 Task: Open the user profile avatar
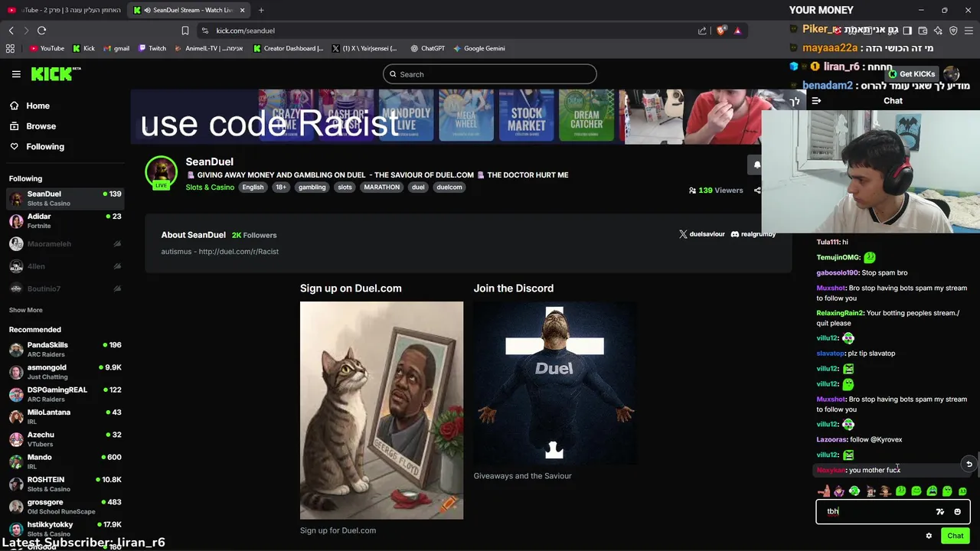pyautogui.click(x=952, y=74)
